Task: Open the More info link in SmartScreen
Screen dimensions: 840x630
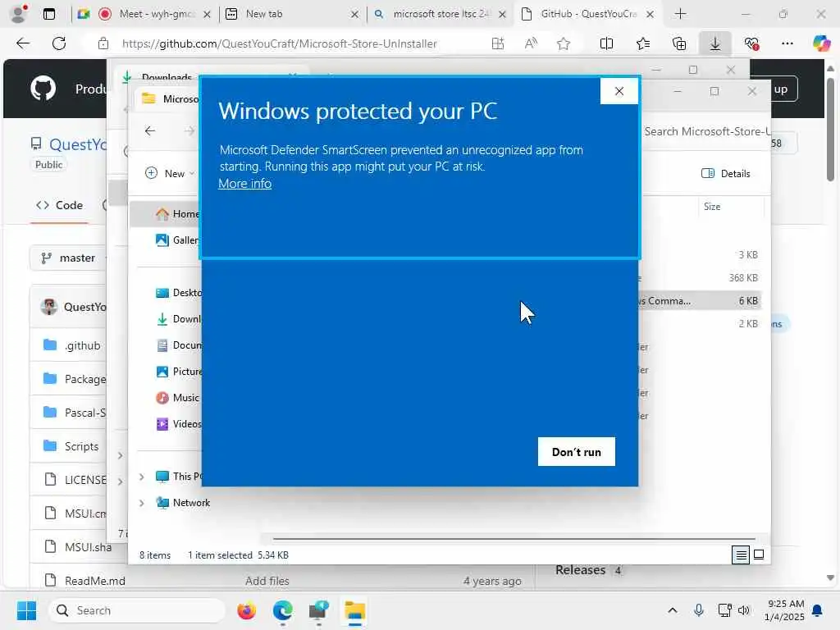Action: 244,184
